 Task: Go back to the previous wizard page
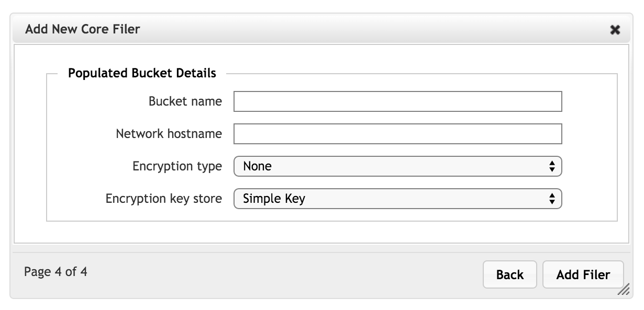coord(509,274)
